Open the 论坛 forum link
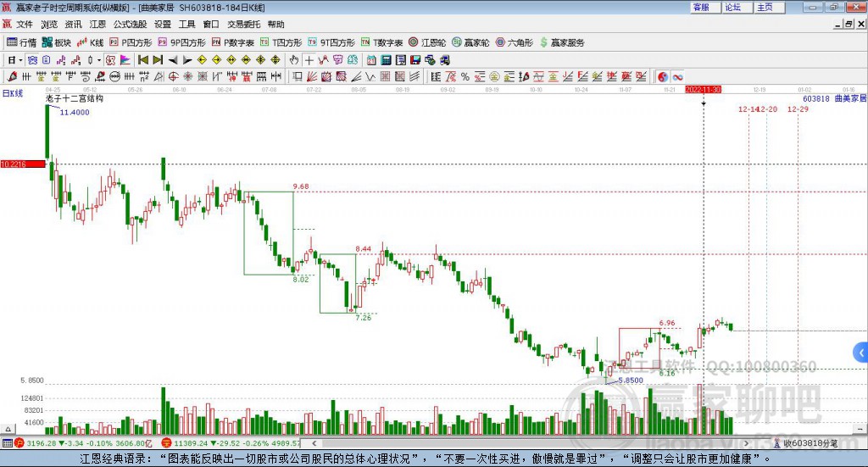This screenshot has height=467, width=868. [x=733, y=7]
